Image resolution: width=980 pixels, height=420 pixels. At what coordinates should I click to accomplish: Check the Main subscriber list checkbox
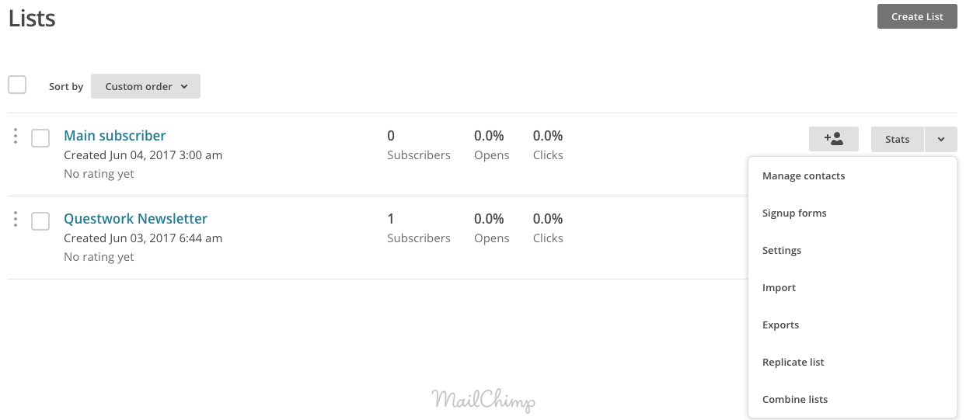40,138
